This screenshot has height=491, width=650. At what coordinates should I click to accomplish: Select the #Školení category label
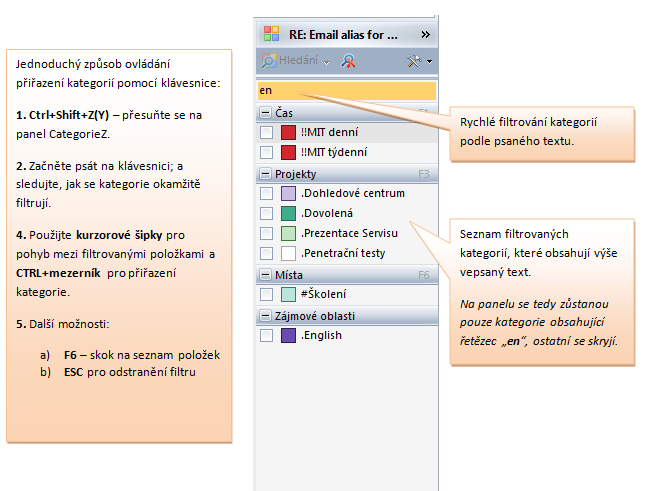pos(323,294)
